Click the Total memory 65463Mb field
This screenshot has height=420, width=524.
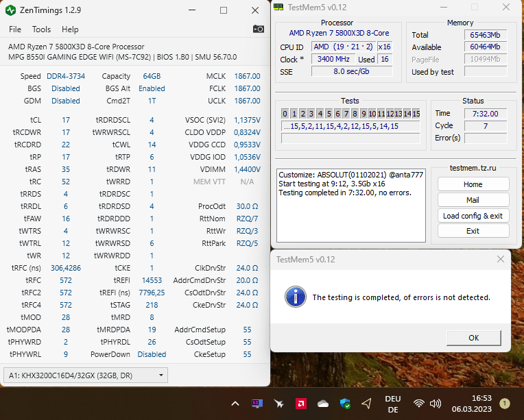pos(485,35)
